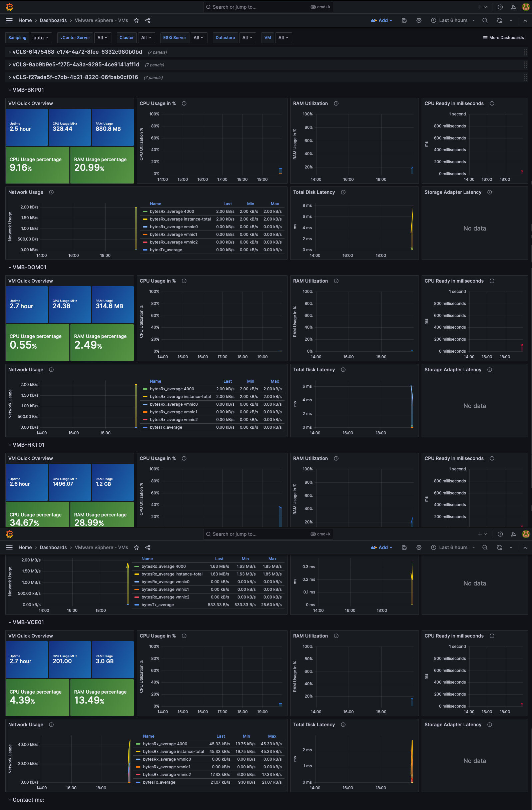Open the vCenter Server All dropdown
532x810 pixels.
point(102,38)
